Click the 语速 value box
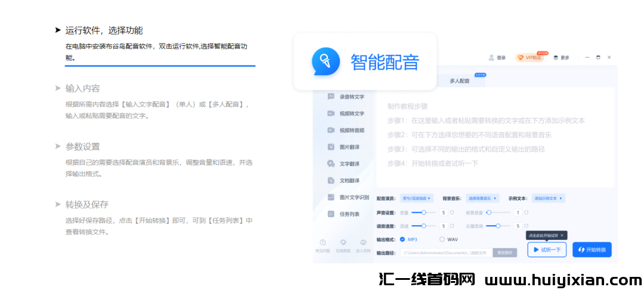This screenshot has width=644, height=290. click(x=443, y=226)
